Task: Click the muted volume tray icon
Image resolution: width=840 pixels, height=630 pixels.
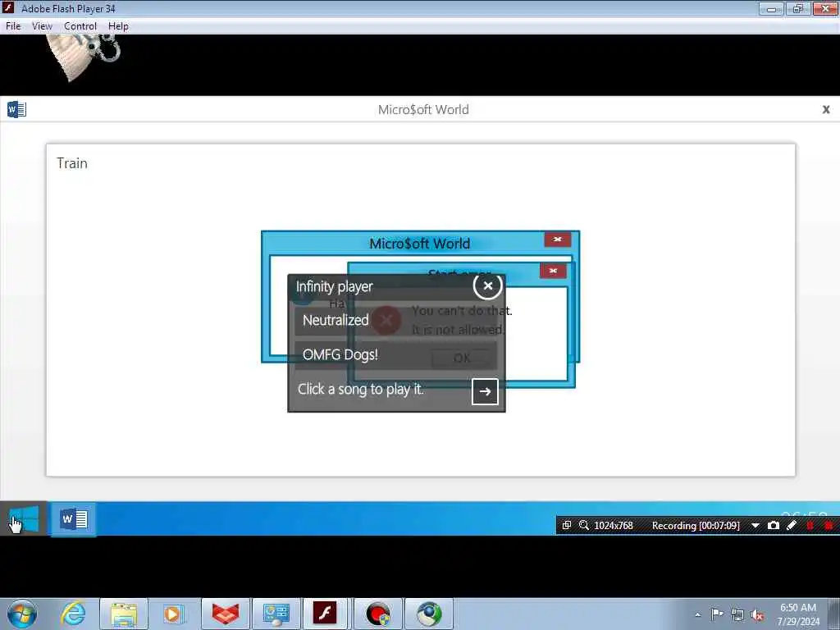Action: pos(757,615)
